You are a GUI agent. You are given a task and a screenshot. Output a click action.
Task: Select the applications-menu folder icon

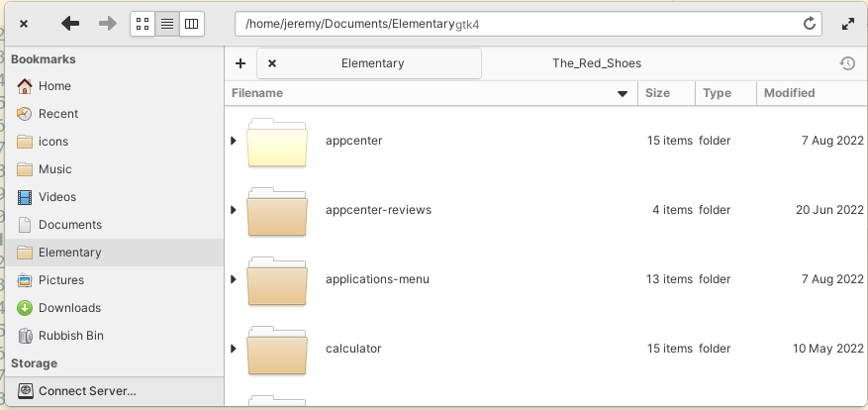[x=277, y=280]
